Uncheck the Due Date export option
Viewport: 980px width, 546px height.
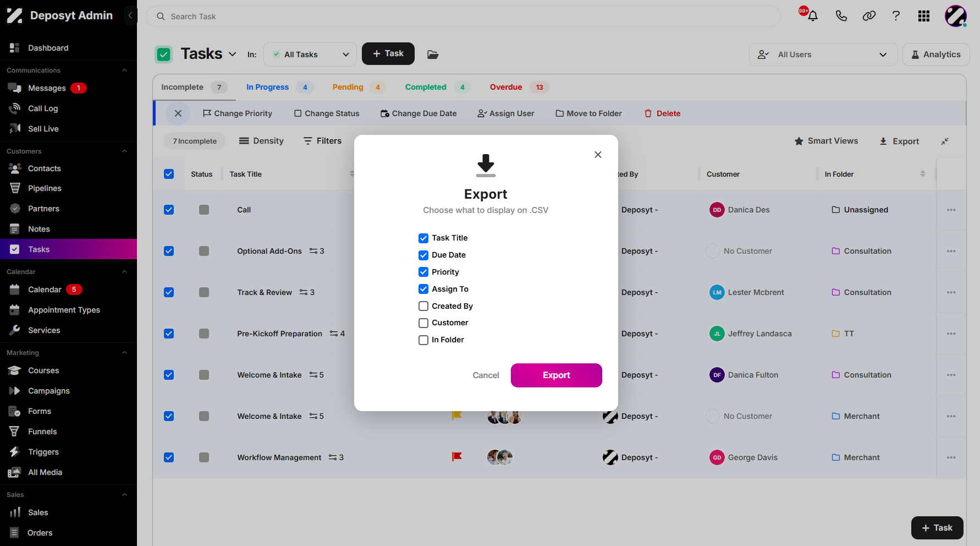(423, 255)
